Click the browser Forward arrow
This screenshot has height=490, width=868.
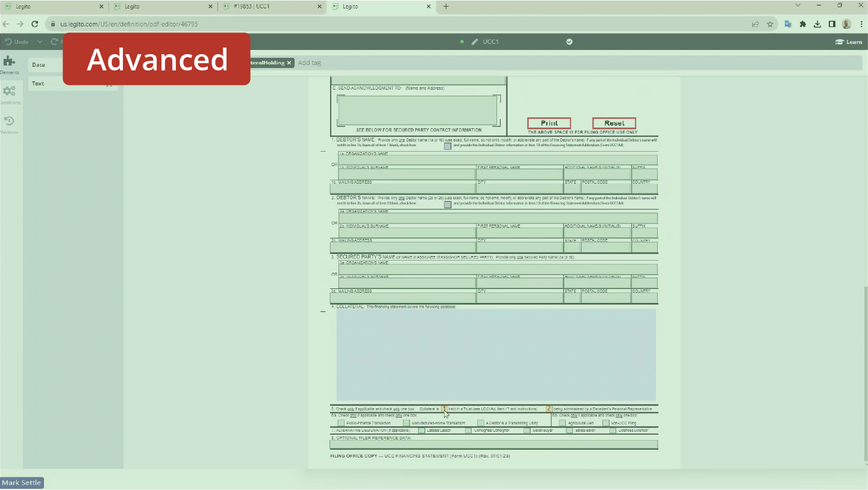tap(20, 24)
